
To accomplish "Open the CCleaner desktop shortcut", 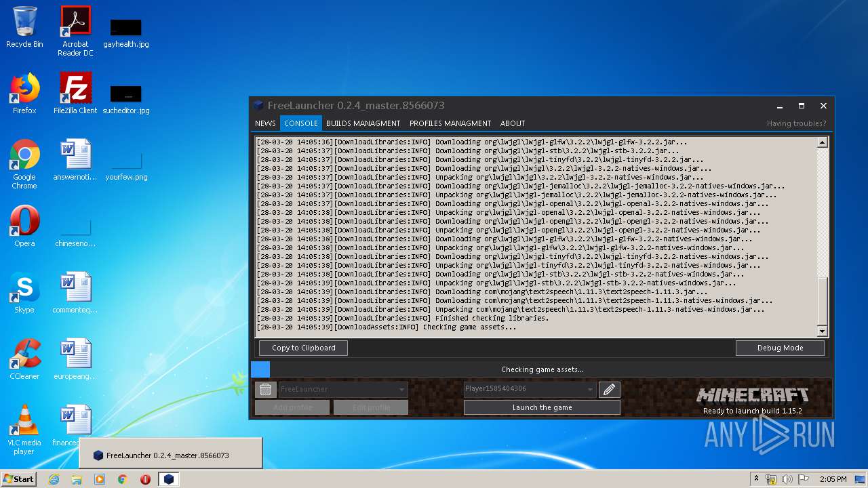I will click(x=24, y=359).
